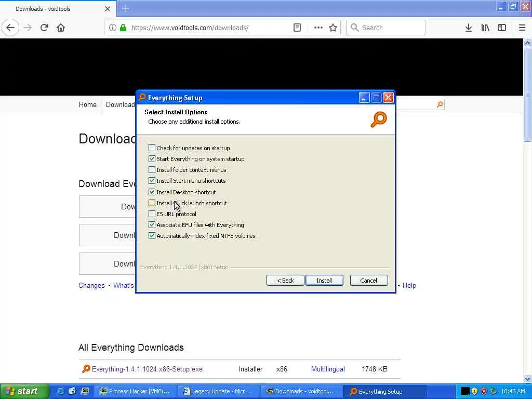Click the Firefox Search field
This screenshot has width=532, height=399.
[385, 28]
